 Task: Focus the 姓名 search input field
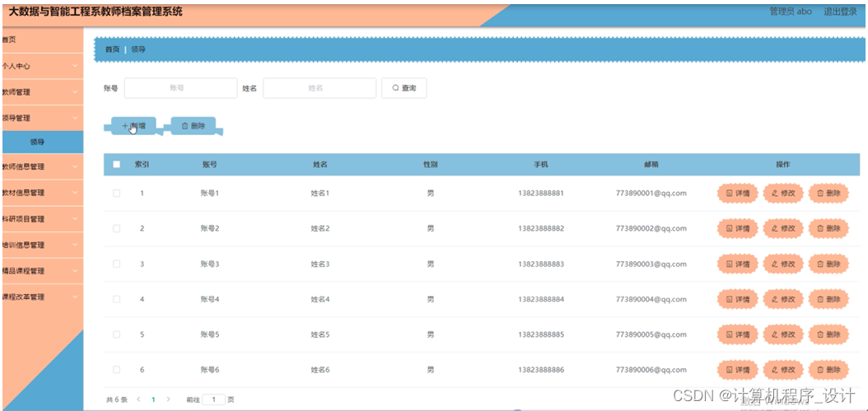(320, 88)
